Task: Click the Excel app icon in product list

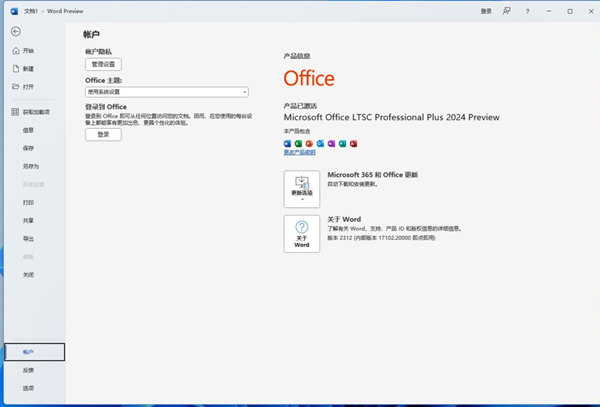Action: click(298, 143)
